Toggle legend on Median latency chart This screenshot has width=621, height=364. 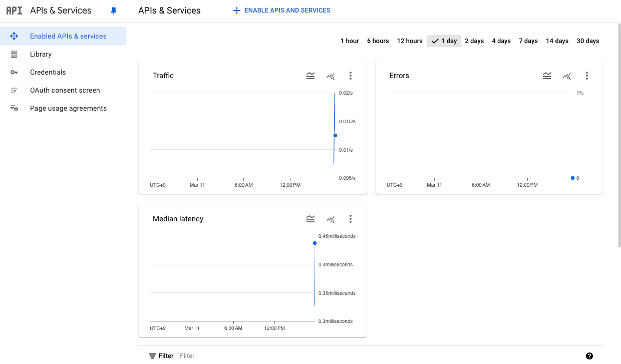pos(310,219)
